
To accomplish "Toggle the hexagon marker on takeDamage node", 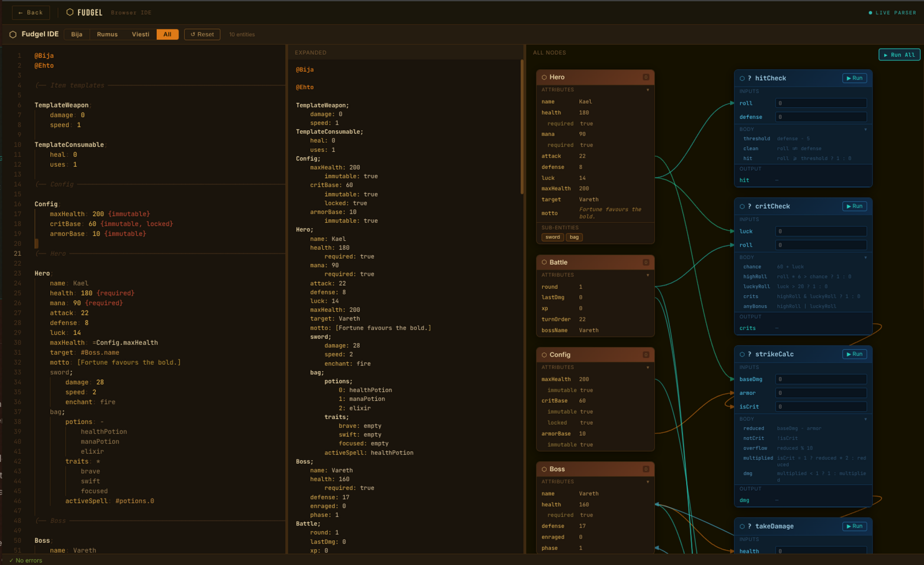I will 742,526.
